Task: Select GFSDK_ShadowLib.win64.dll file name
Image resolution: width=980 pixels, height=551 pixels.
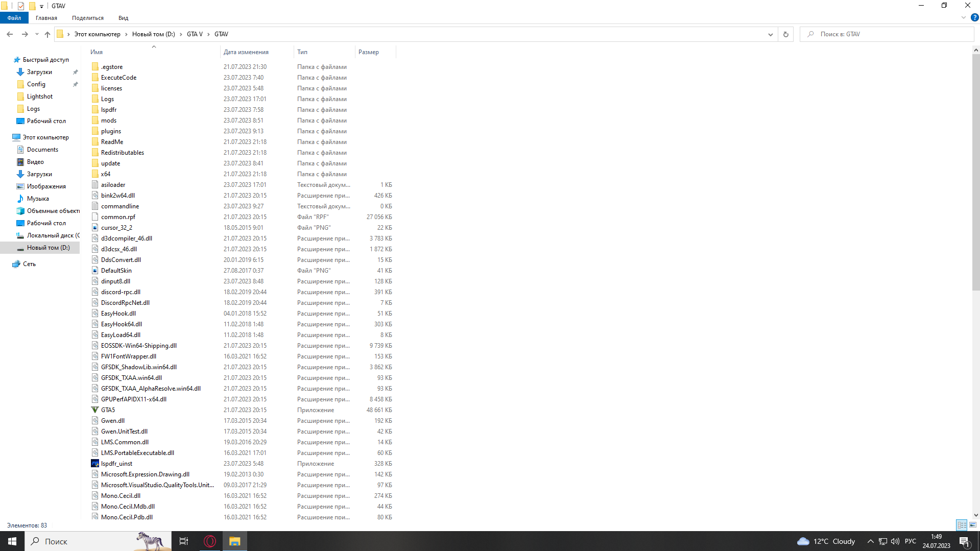Action: point(139,367)
